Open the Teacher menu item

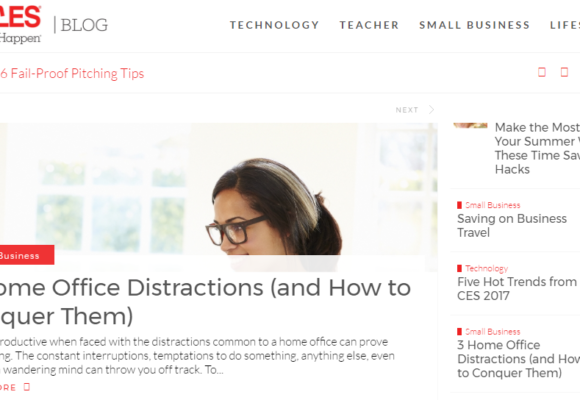tap(369, 25)
